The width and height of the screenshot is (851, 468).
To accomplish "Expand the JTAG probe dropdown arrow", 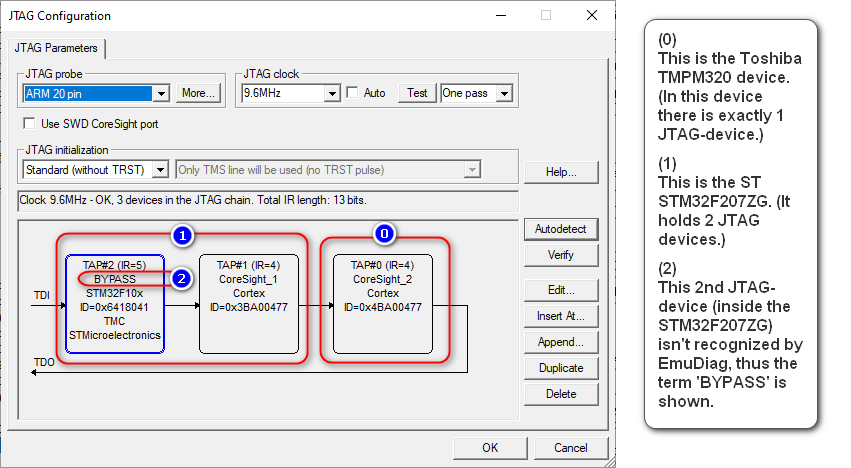I will [x=161, y=93].
